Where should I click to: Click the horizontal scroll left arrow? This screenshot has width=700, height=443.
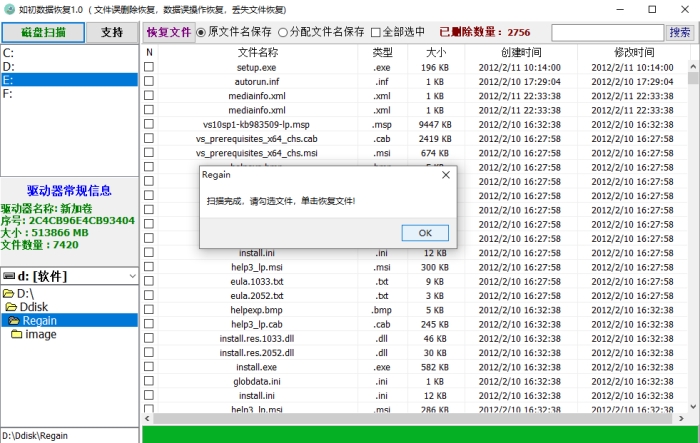147,418
